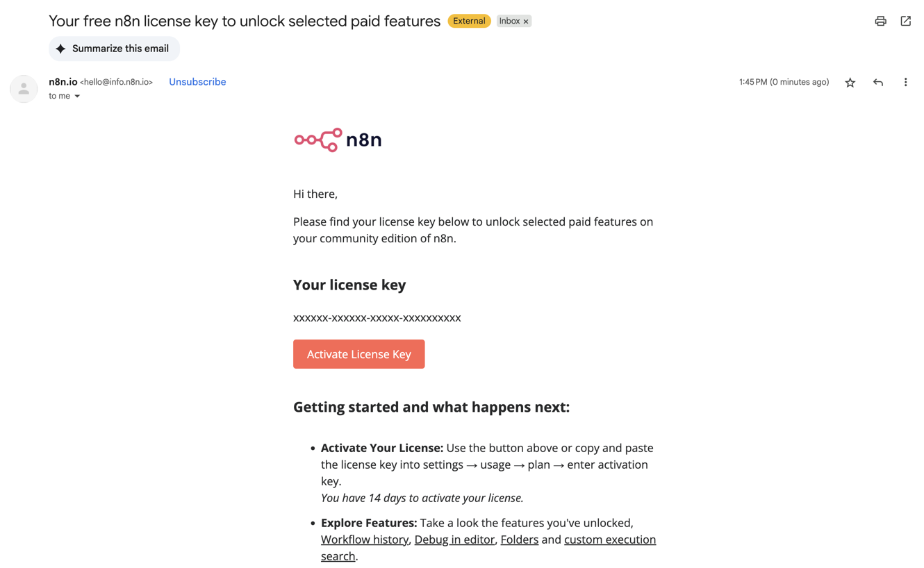
Task: Open the Workflow history link
Action: (365, 540)
